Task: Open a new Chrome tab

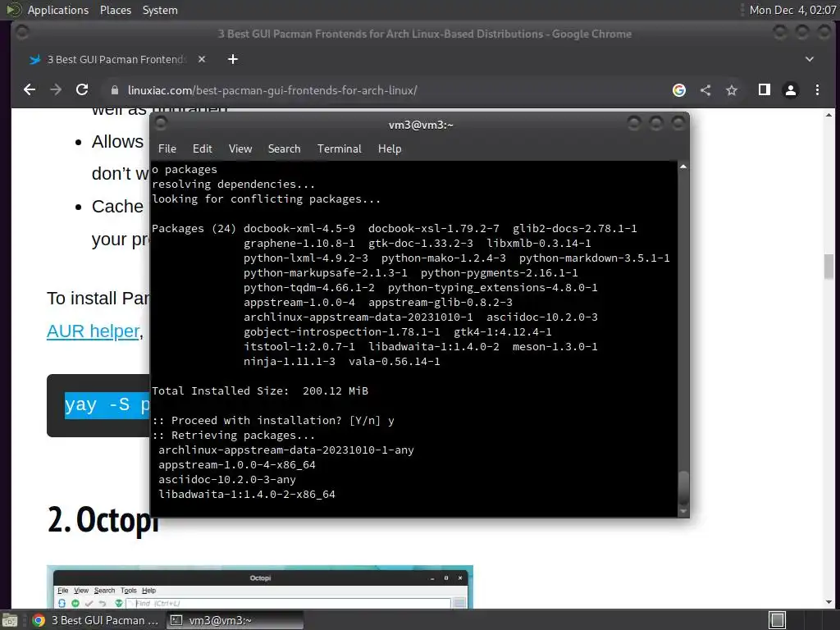Action: coord(232,59)
